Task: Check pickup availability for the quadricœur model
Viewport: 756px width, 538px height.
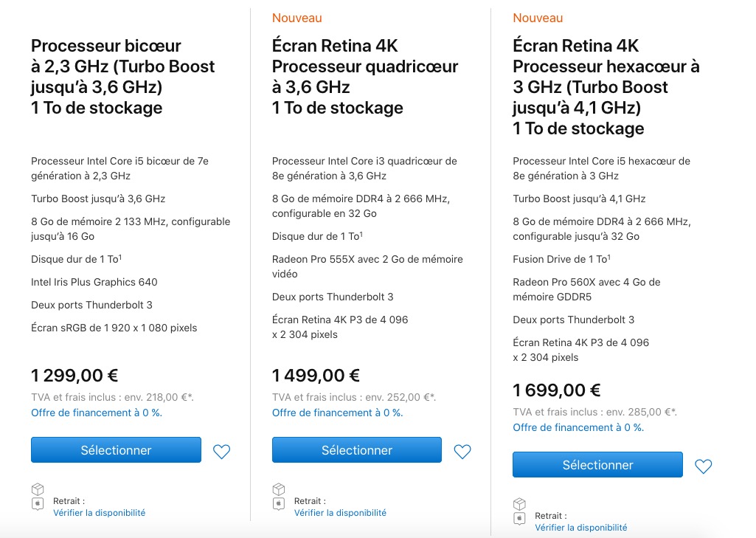Action: (x=341, y=512)
